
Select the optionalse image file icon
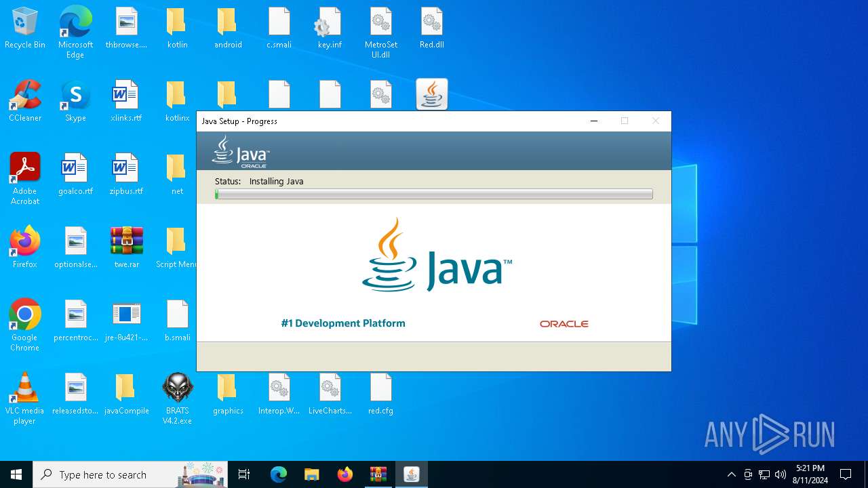click(x=75, y=248)
